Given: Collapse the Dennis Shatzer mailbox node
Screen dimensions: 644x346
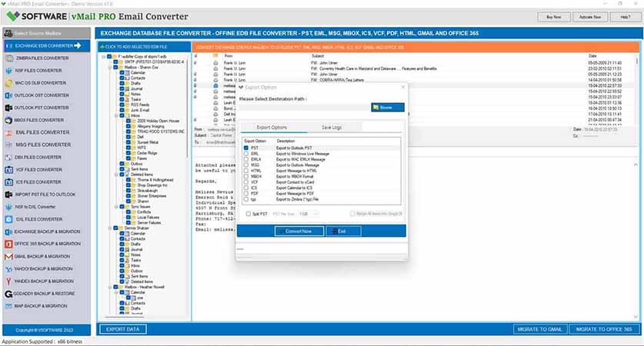Looking at the screenshot, I should tap(110, 228).
